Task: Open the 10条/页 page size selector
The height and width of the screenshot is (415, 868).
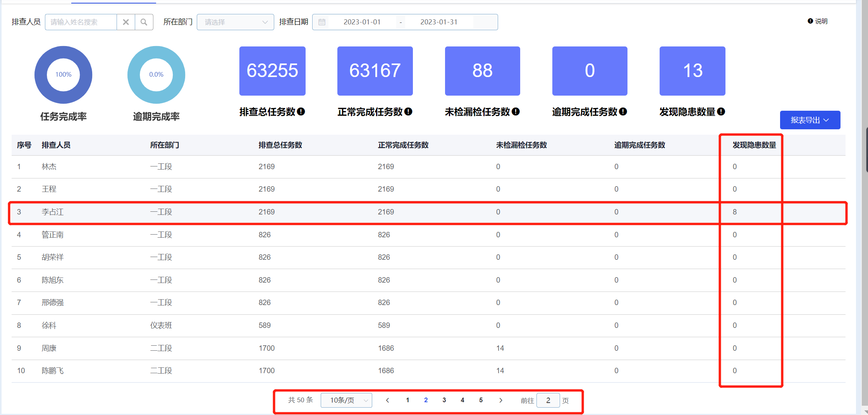Action: [x=346, y=400]
